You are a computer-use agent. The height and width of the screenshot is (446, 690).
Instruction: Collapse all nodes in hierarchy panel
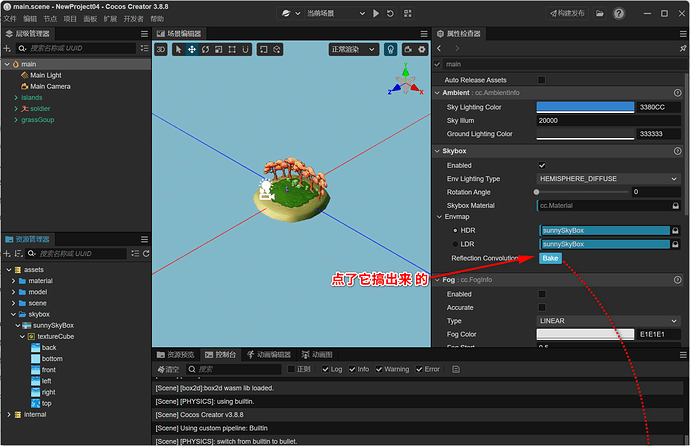(144, 48)
